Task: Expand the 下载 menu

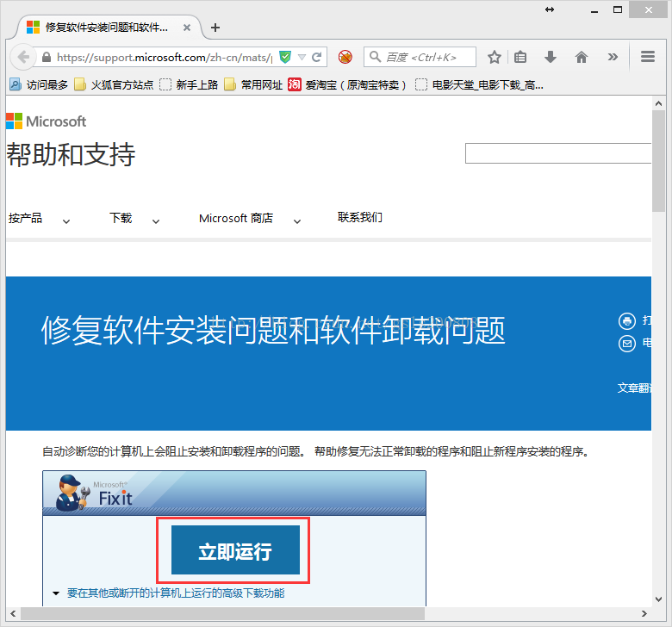Action: click(134, 219)
